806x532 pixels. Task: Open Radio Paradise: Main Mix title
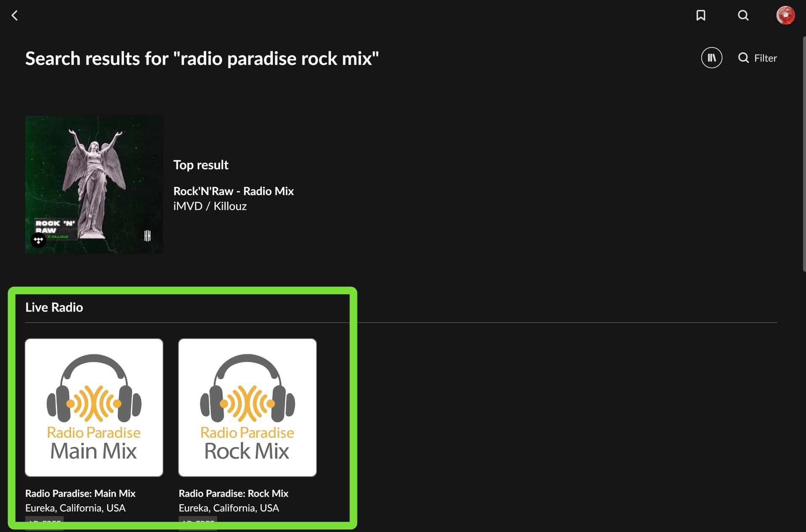click(x=80, y=493)
